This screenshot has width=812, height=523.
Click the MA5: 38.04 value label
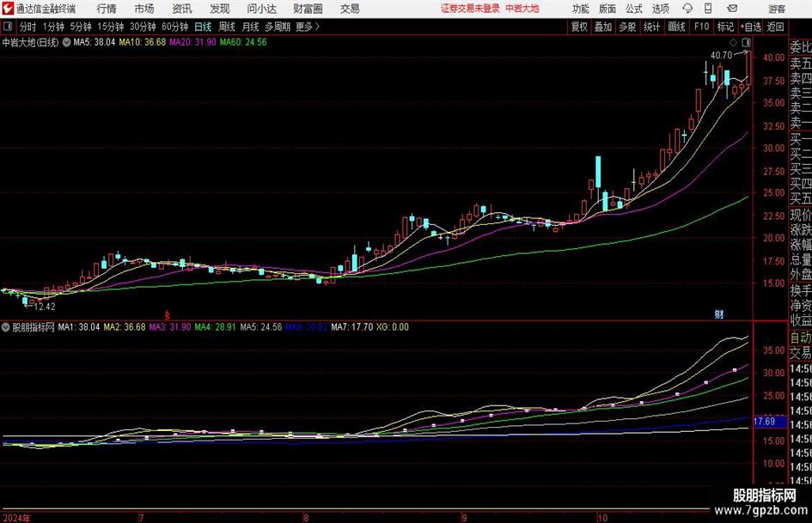94,42
